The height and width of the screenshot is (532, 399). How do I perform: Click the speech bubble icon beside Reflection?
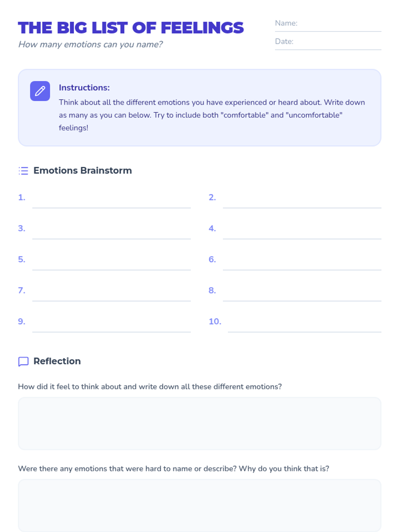pyautogui.click(x=23, y=361)
